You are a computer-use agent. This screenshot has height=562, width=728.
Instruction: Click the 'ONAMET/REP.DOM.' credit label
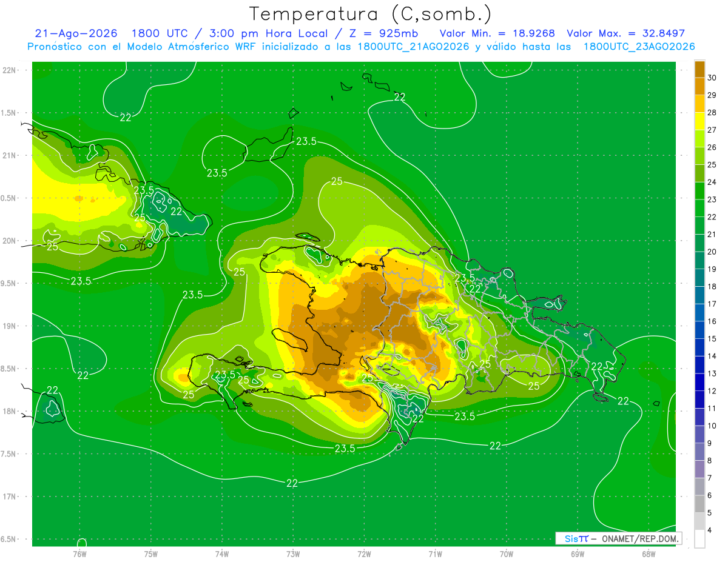click(x=639, y=538)
